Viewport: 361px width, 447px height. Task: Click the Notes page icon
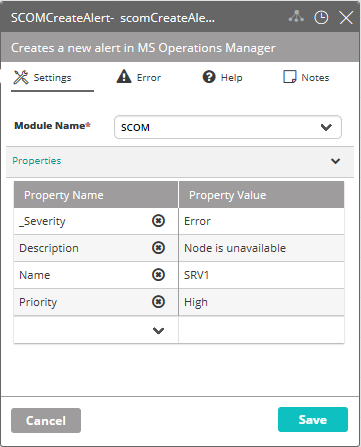point(289,77)
